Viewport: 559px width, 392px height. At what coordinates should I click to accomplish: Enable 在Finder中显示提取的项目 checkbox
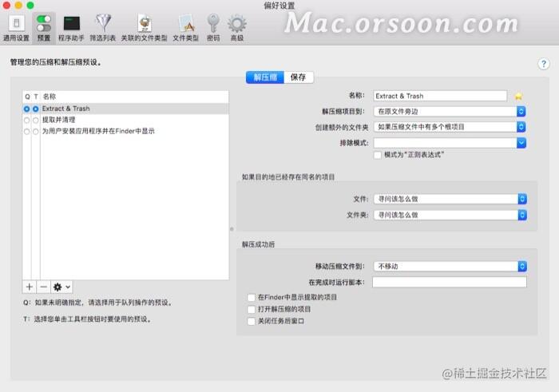251,297
